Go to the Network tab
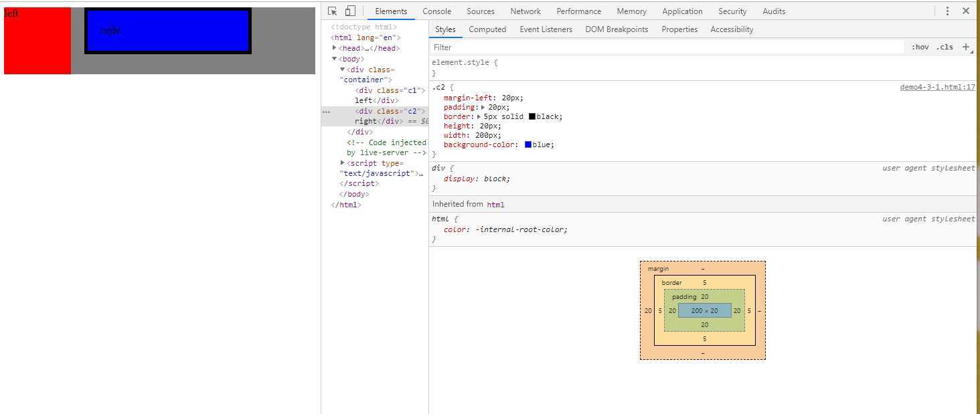980x414 pixels. [525, 11]
